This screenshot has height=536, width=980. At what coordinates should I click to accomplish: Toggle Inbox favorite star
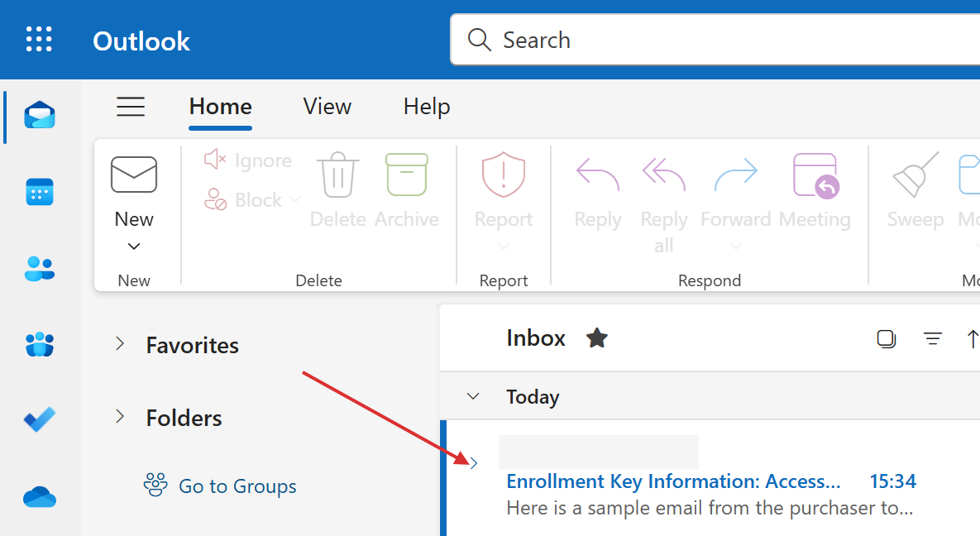[x=597, y=337]
